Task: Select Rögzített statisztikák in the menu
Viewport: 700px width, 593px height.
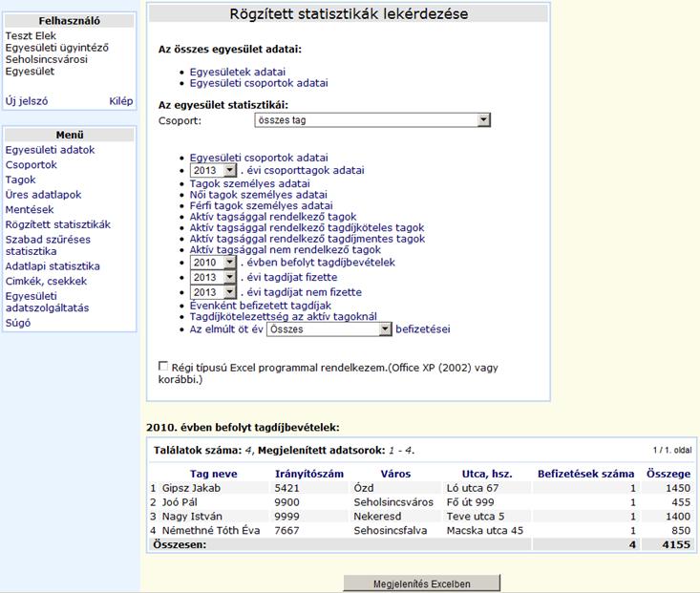Action: click(x=58, y=224)
